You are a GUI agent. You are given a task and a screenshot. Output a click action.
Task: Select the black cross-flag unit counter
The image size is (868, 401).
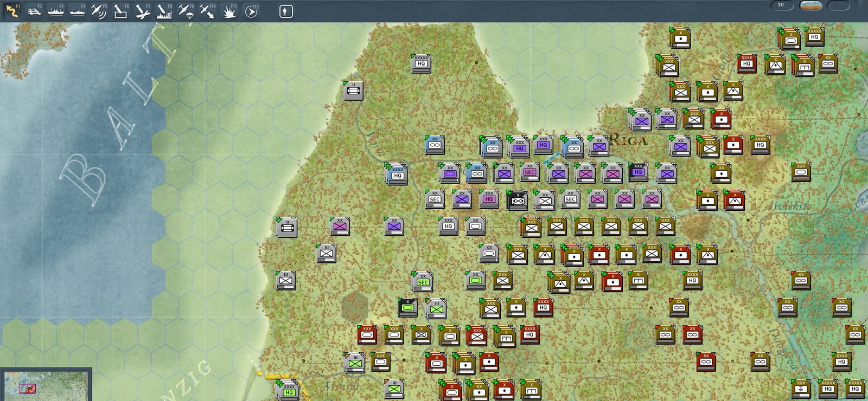click(517, 200)
